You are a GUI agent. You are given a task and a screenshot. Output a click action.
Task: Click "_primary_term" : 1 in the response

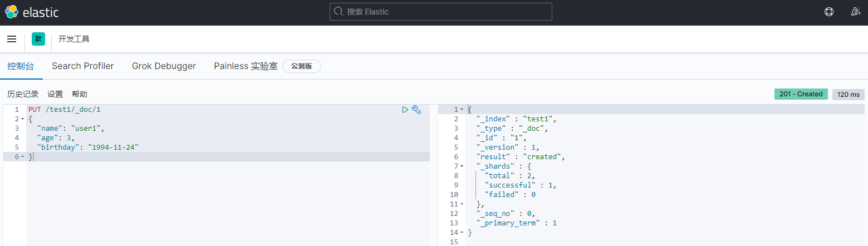tap(516, 223)
